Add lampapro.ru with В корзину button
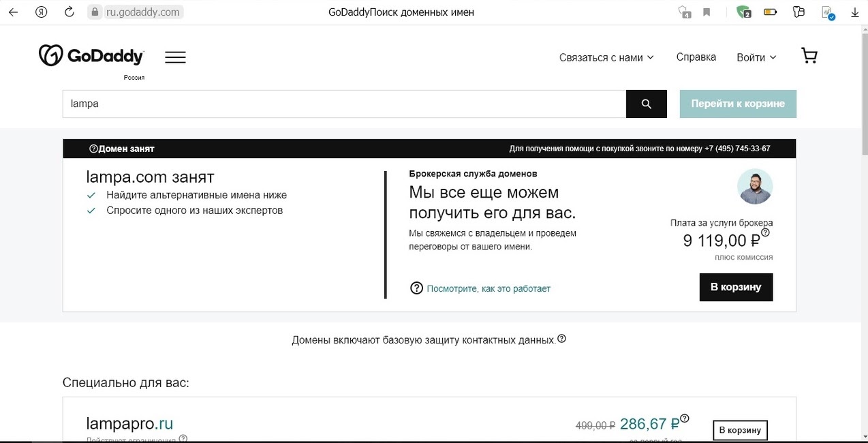 740,430
